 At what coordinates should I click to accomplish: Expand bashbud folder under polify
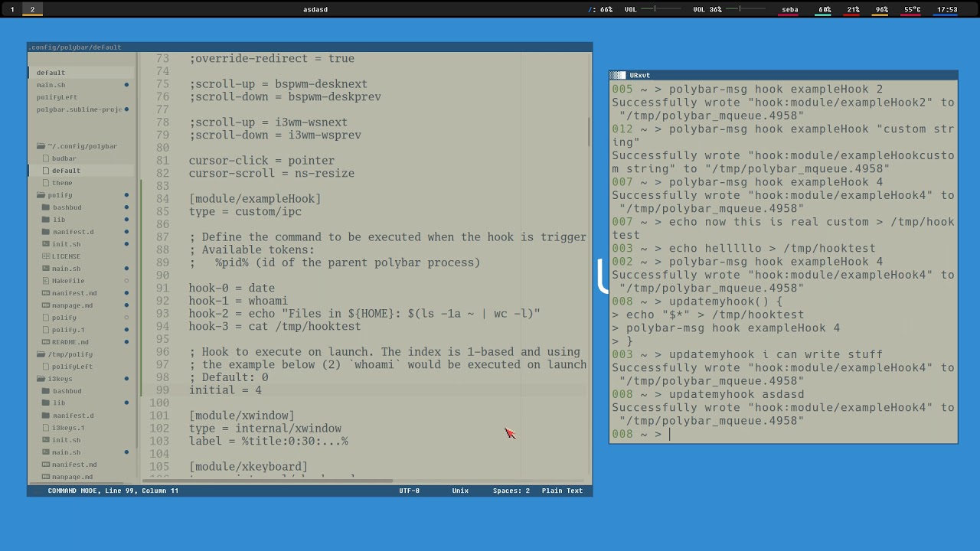(x=67, y=207)
